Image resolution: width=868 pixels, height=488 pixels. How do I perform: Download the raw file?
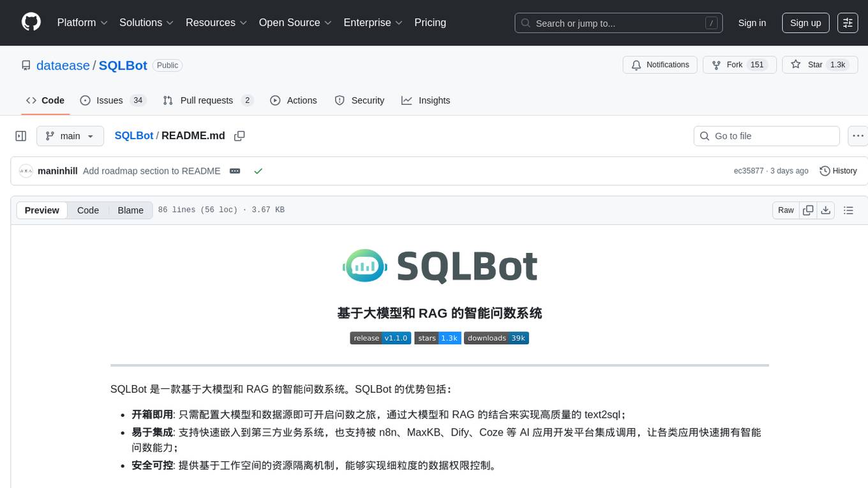826,210
